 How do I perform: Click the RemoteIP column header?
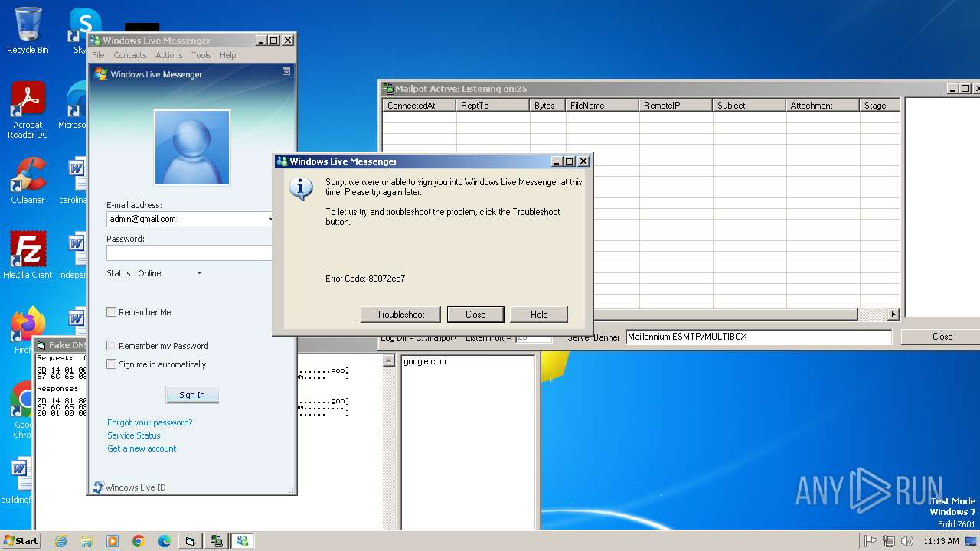676,106
